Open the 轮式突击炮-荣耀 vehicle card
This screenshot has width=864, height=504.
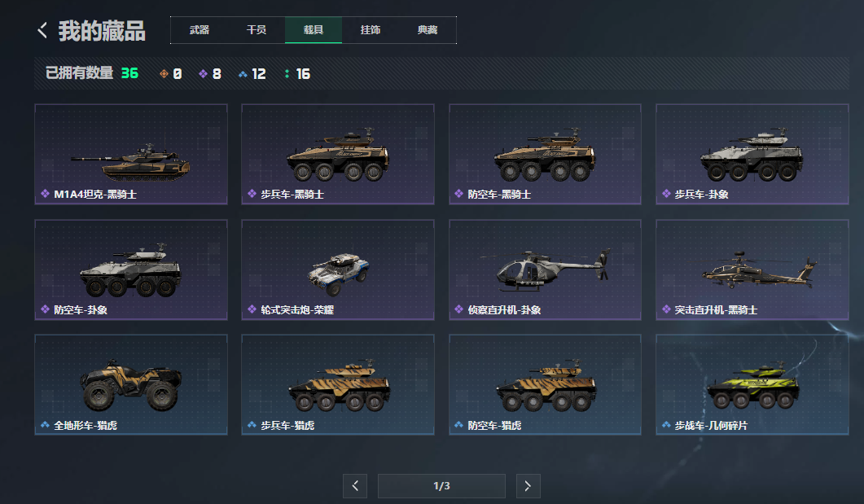pyautogui.click(x=338, y=270)
